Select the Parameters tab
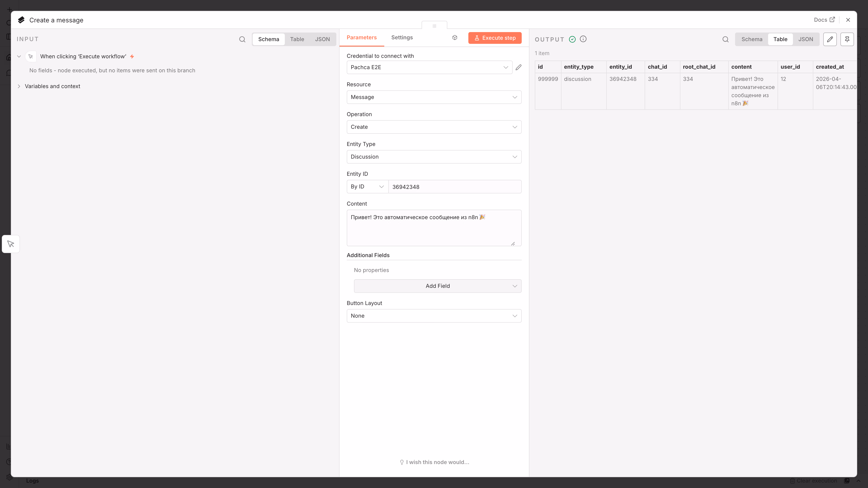868x488 pixels. tap(361, 37)
